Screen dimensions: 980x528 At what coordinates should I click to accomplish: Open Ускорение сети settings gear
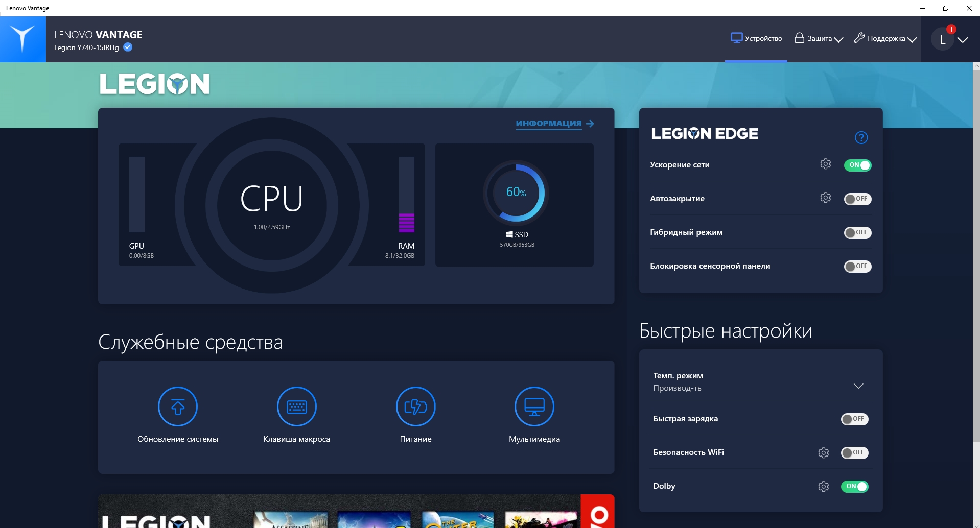click(825, 164)
